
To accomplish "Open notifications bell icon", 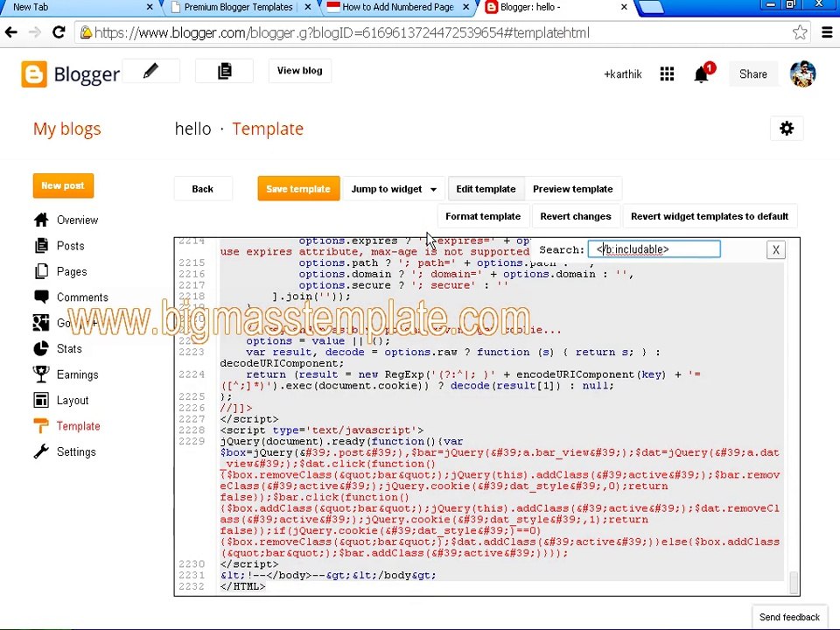I will click(x=702, y=73).
